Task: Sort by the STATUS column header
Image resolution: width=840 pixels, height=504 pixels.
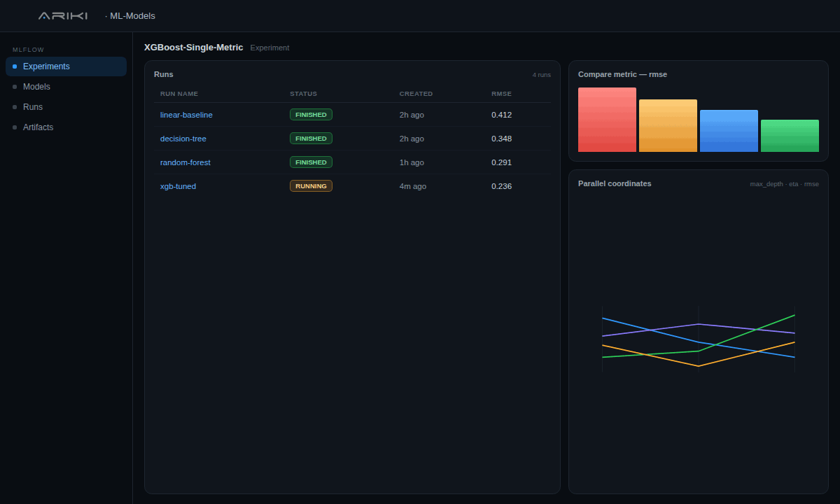Action: pyautogui.click(x=303, y=94)
